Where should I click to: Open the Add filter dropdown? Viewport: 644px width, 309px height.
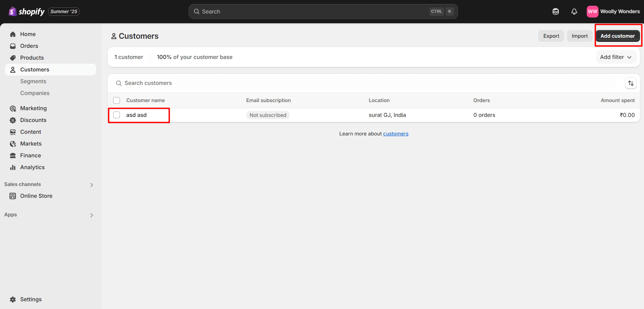616,57
